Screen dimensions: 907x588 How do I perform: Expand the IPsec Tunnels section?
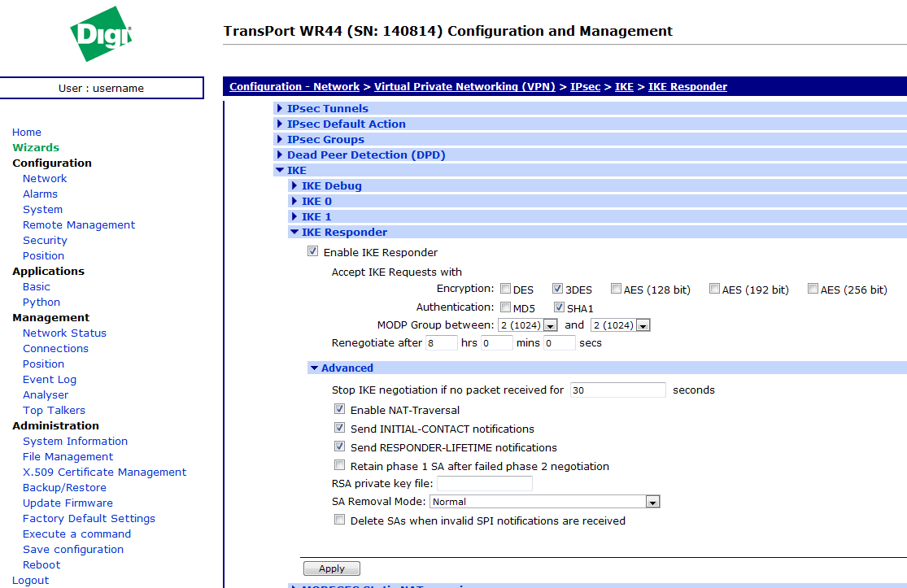327,108
